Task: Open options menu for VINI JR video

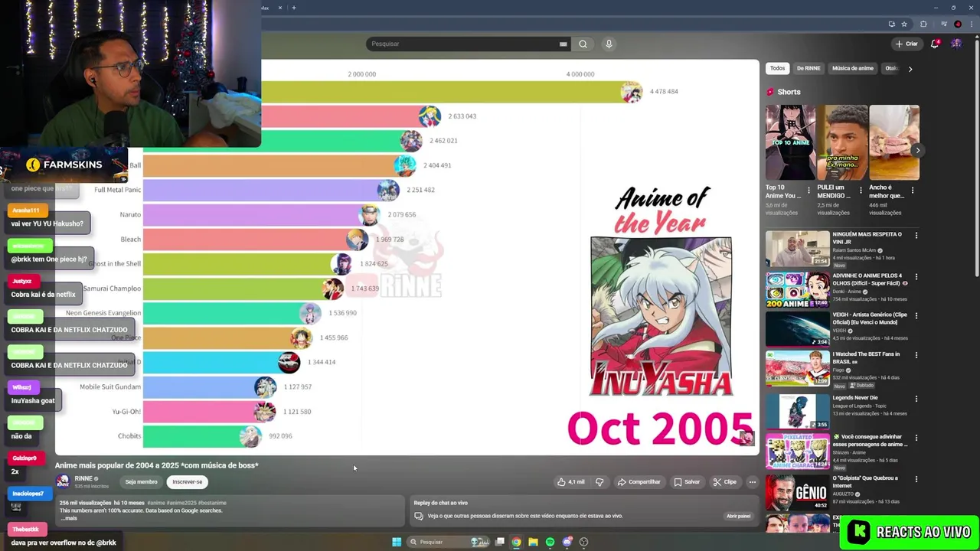Action: 916,236
